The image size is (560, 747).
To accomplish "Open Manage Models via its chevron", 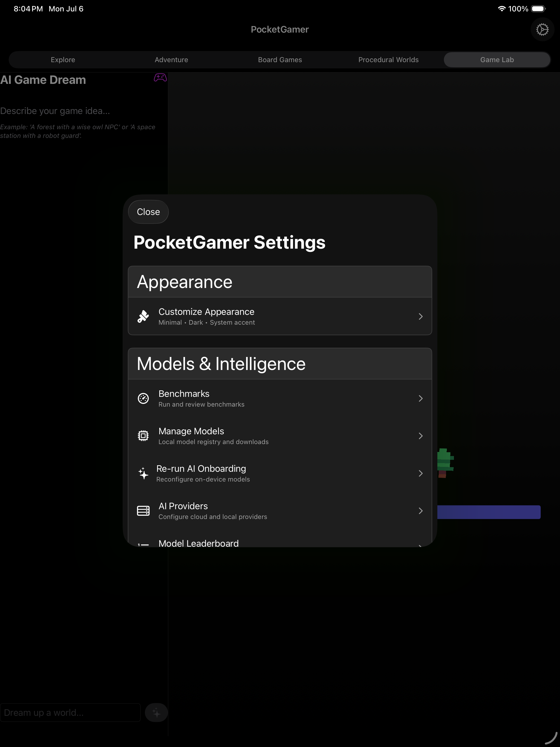I will point(421,436).
